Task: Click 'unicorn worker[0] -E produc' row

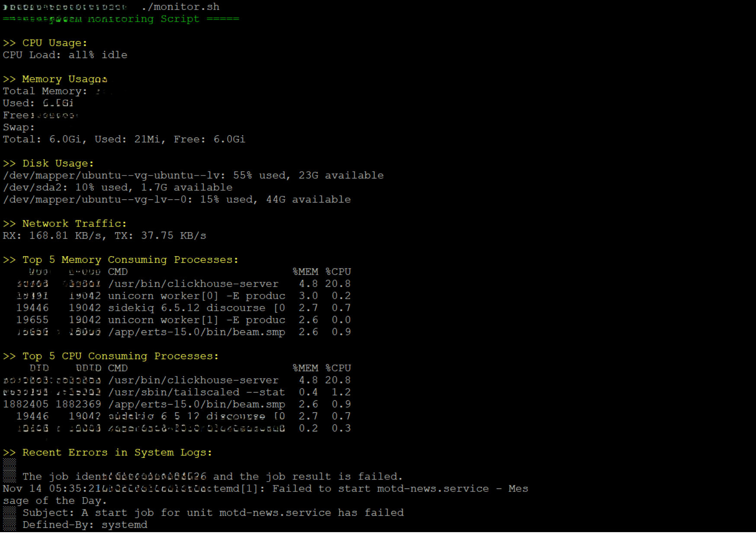Action: tap(184, 296)
